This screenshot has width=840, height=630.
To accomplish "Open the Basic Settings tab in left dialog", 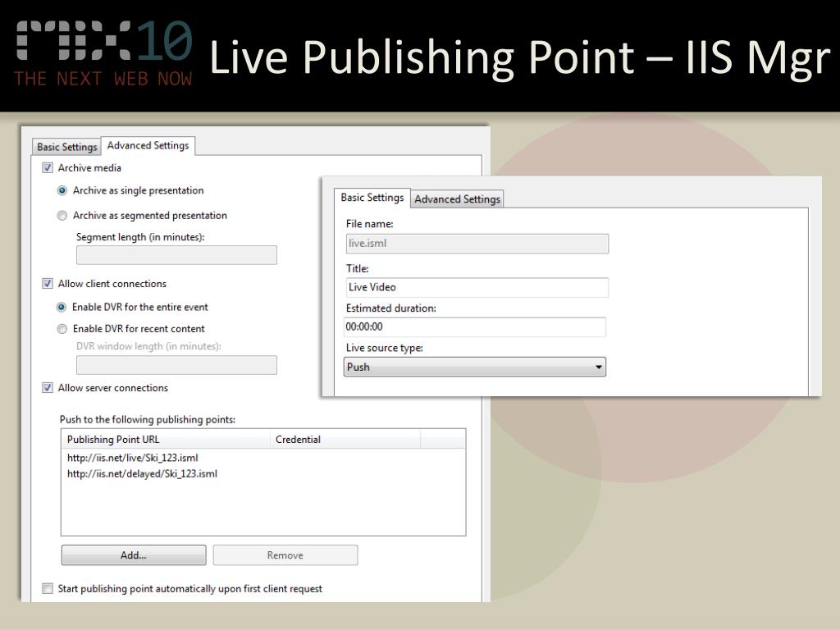I will pyautogui.click(x=67, y=147).
